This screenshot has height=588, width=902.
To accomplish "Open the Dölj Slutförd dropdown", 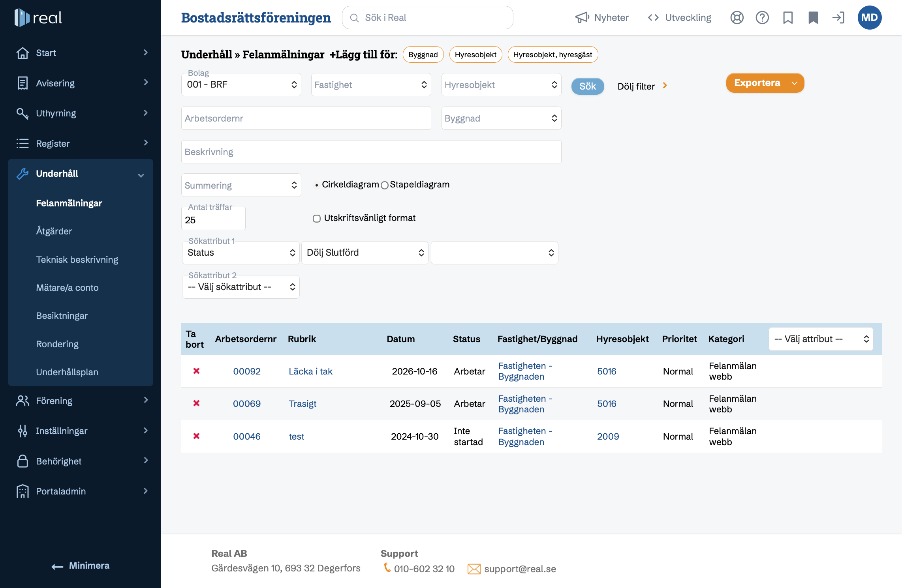I will 365,253.
